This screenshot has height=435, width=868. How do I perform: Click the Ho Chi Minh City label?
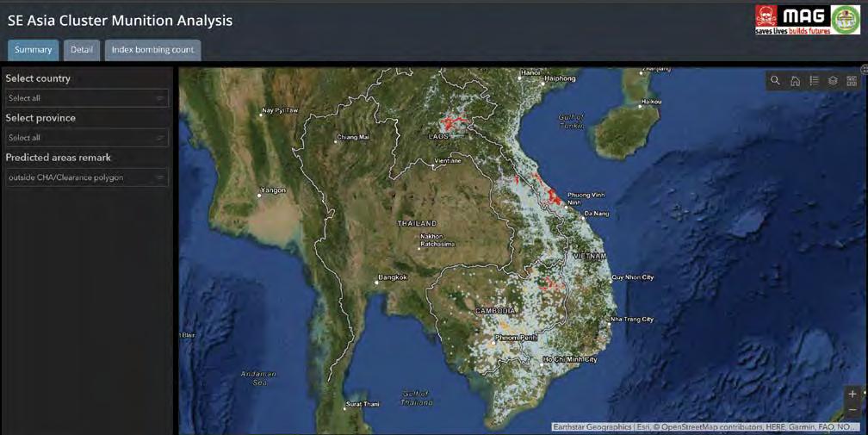pyautogui.click(x=570, y=359)
